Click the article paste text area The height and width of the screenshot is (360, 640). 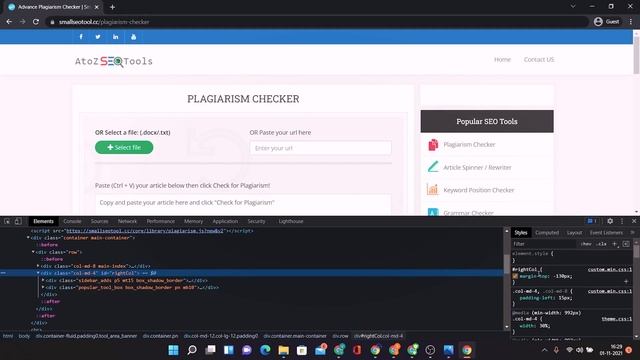pos(243,204)
